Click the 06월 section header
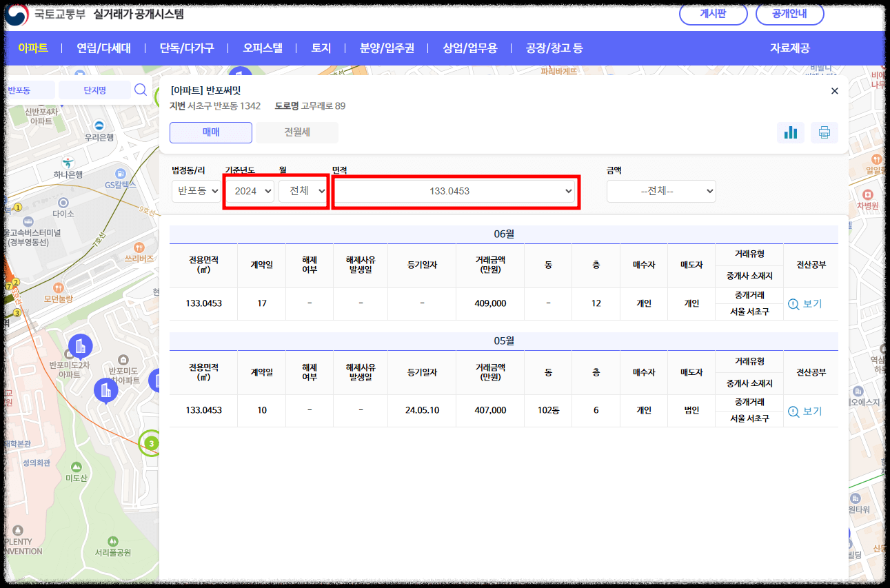Image resolution: width=890 pixels, height=588 pixels. click(x=504, y=234)
